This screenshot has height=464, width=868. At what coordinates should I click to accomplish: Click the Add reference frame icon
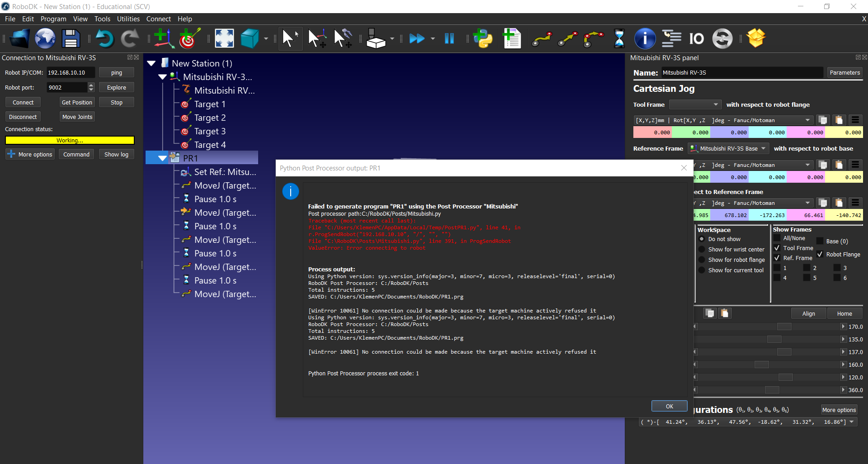pyautogui.click(x=163, y=39)
